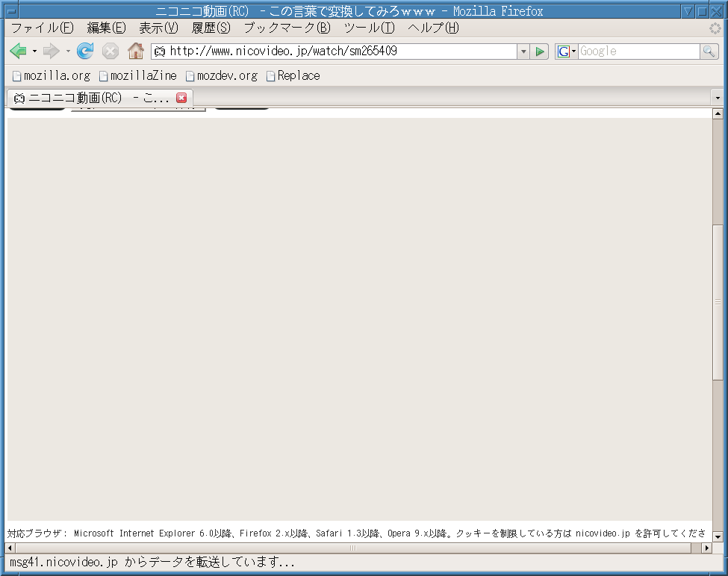Open the 表示(V) menu
The image size is (728, 576).
(x=158, y=28)
